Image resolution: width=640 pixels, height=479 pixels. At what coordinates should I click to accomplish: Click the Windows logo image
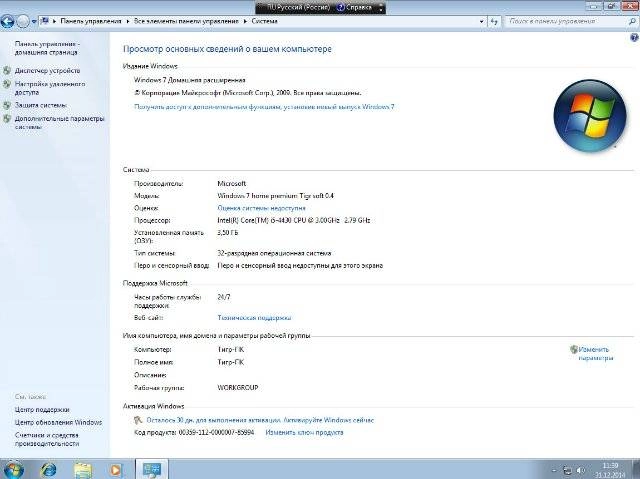point(590,116)
